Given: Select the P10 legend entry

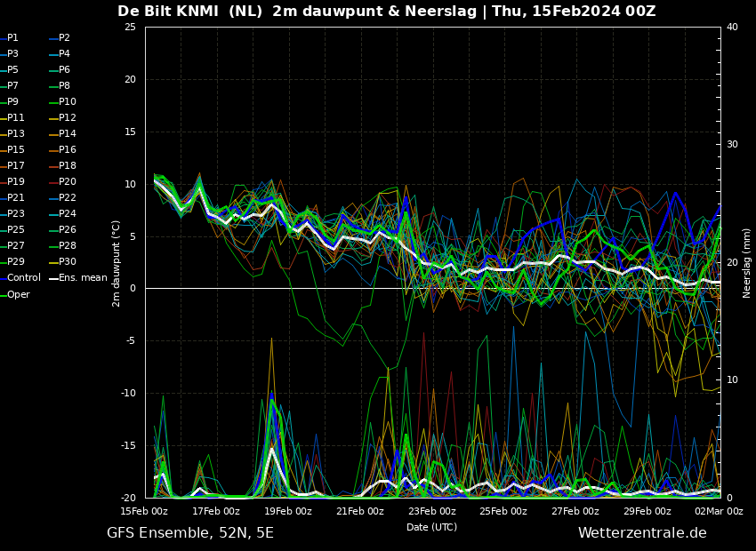Looking at the screenshot, I should pyautogui.click(x=62, y=101).
